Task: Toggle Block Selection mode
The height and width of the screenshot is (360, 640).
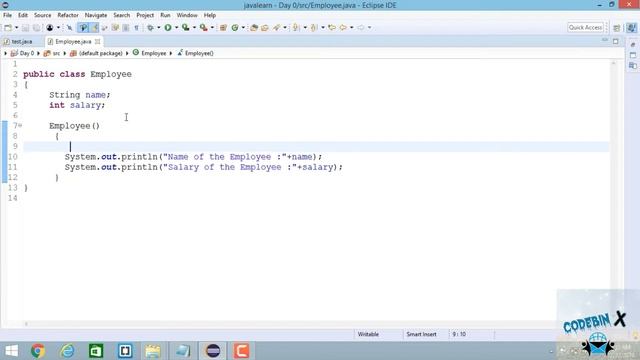Action: 126,28
